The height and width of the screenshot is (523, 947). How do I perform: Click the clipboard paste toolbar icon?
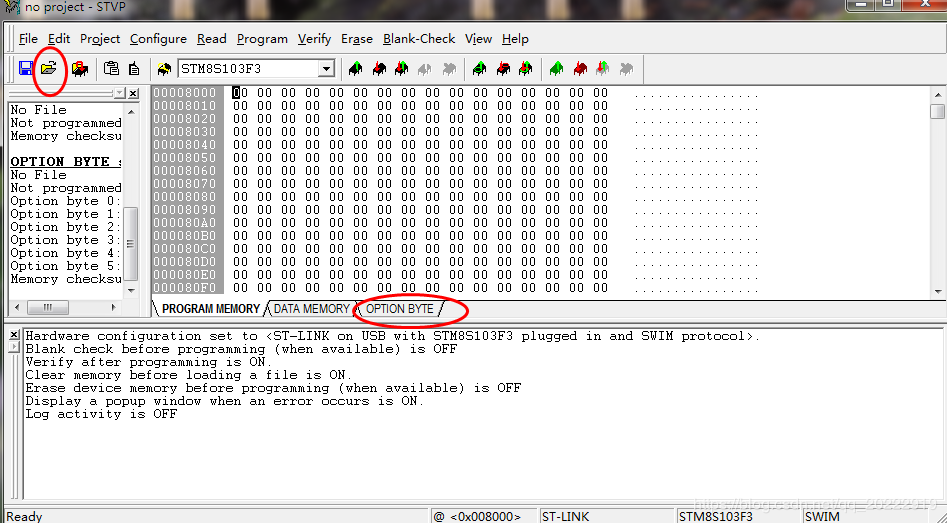tap(111, 68)
